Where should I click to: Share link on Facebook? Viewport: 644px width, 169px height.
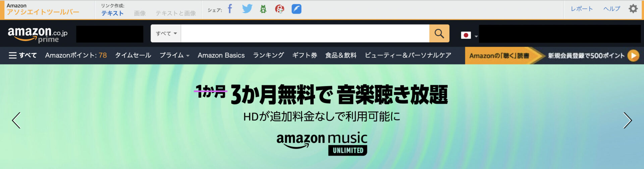(x=230, y=9)
